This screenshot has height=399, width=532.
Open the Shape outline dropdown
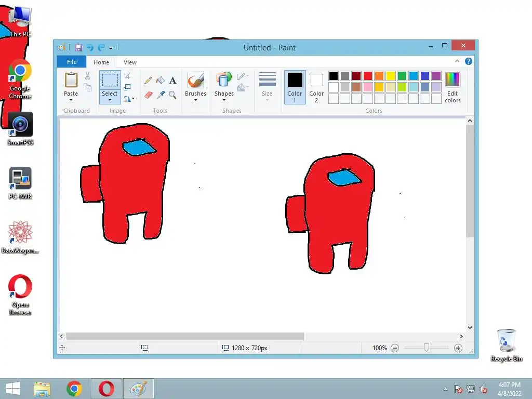[243, 76]
